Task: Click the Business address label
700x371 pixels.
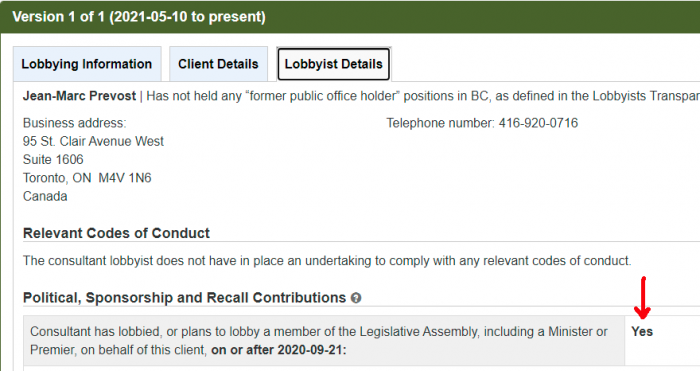Action: tap(75, 123)
